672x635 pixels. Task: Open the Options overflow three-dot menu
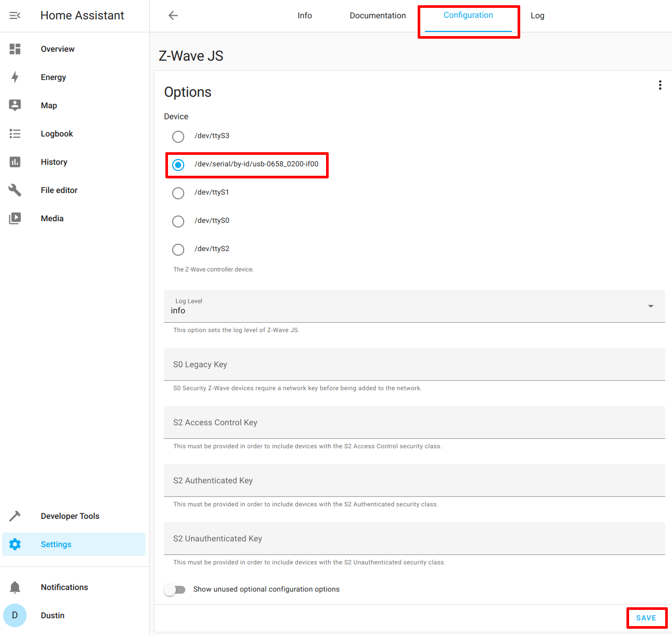tap(660, 85)
